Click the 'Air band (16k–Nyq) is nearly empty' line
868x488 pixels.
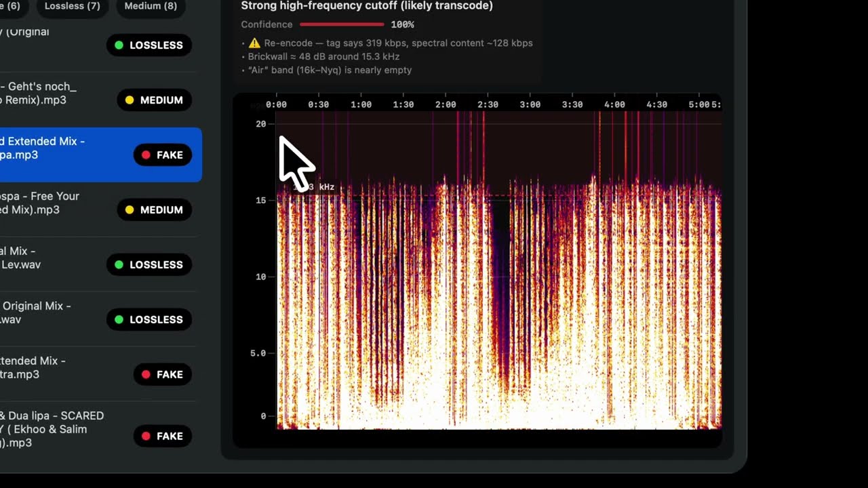pos(330,70)
